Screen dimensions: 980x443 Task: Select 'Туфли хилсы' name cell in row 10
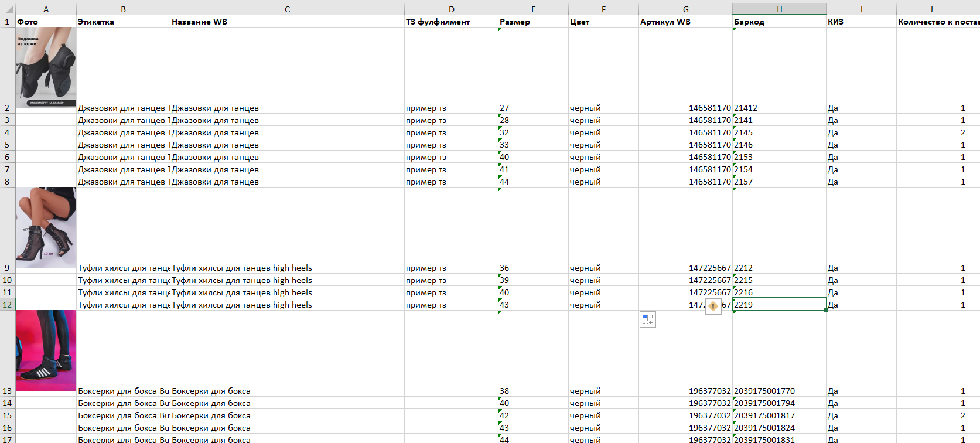point(287,280)
